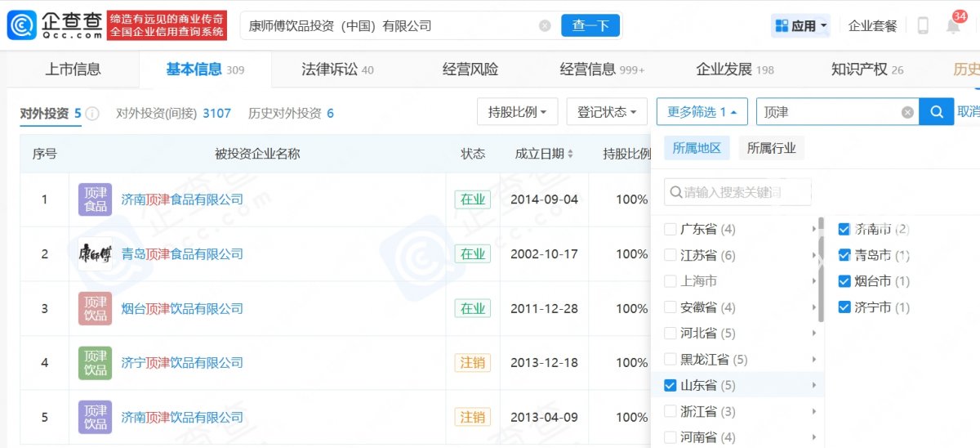Viewport: 980px width, 448px height.
Task: Uncheck the 济南市 (2) checkbox
Action: tap(844, 230)
